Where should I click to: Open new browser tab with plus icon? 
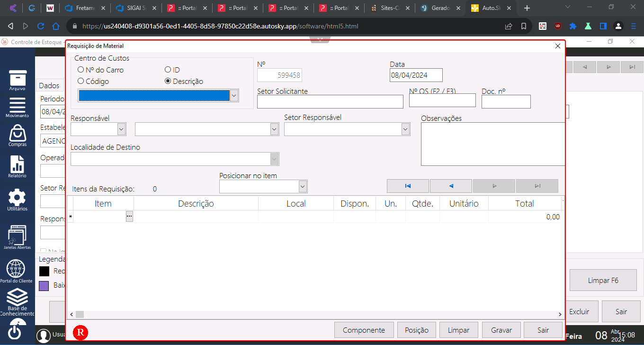[527, 8]
